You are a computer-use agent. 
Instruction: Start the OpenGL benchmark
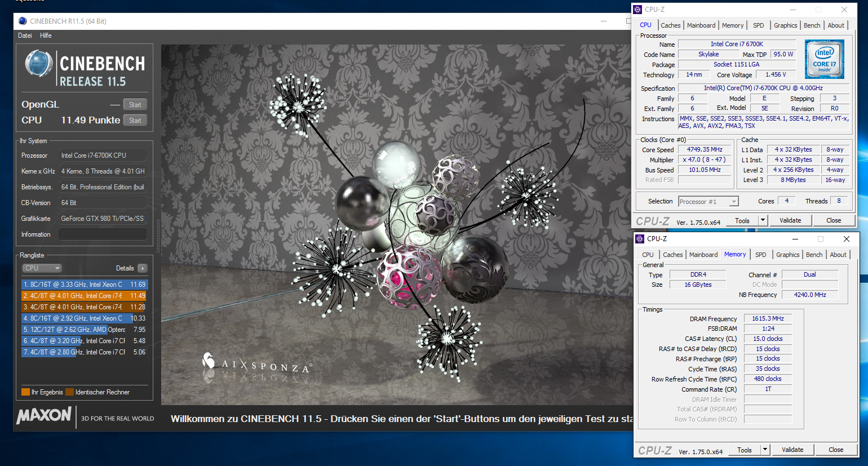tap(135, 105)
